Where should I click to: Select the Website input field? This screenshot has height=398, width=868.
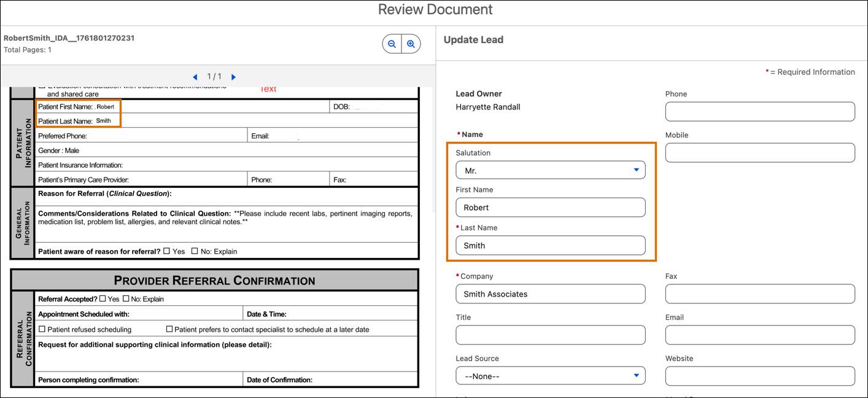(760, 375)
